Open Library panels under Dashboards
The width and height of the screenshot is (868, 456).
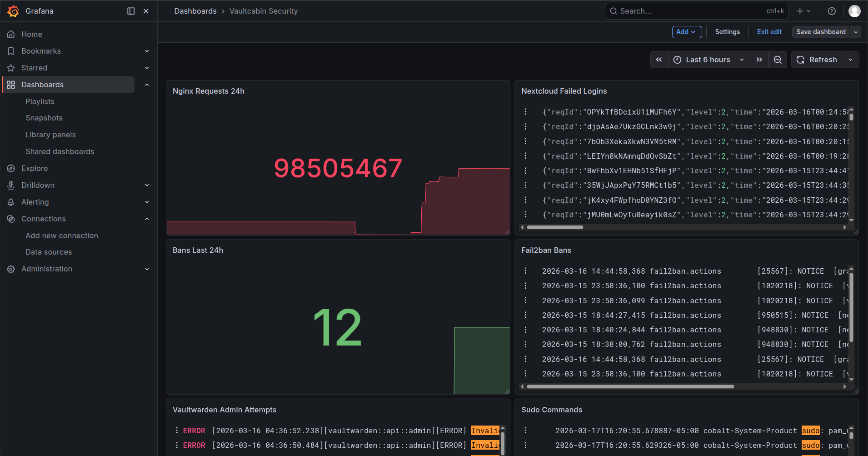tap(50, 135)
